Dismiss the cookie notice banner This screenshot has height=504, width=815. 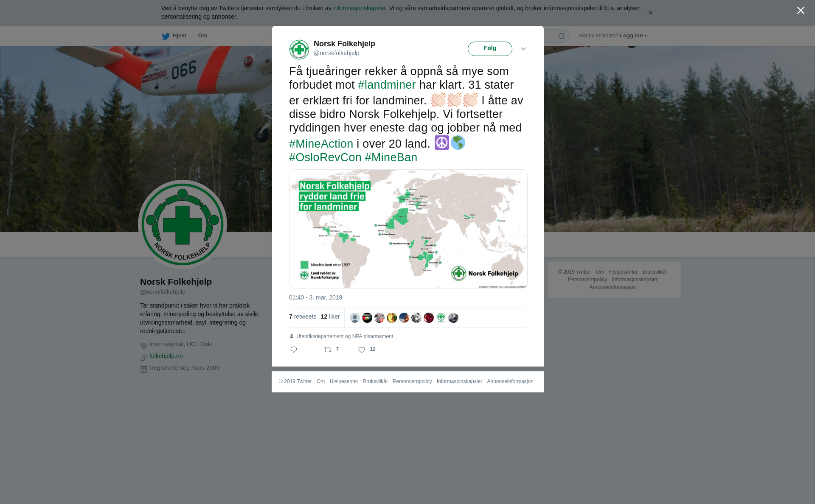(650, 13)
